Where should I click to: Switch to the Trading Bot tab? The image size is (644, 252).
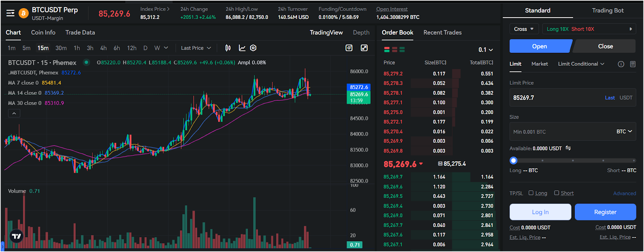pos(607,10)
